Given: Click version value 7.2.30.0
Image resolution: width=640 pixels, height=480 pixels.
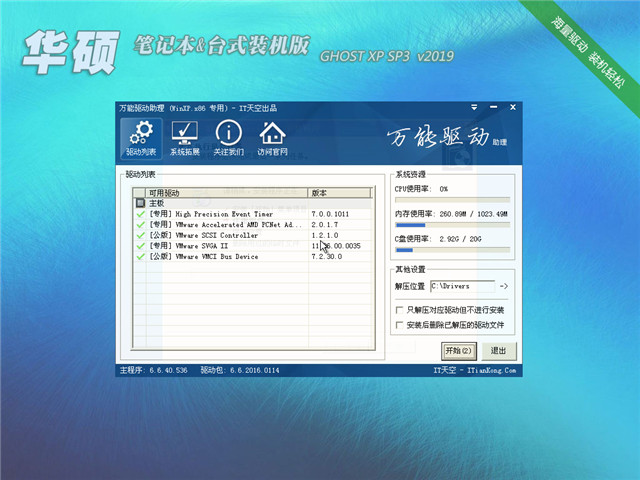Looking at the screenshot, I should click(x=327, y=256).
